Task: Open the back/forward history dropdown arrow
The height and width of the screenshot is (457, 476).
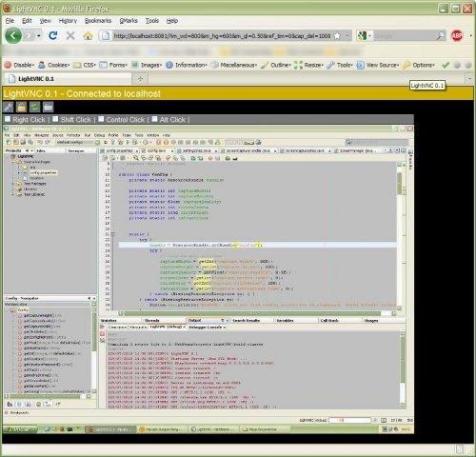Action: (39, 36)
